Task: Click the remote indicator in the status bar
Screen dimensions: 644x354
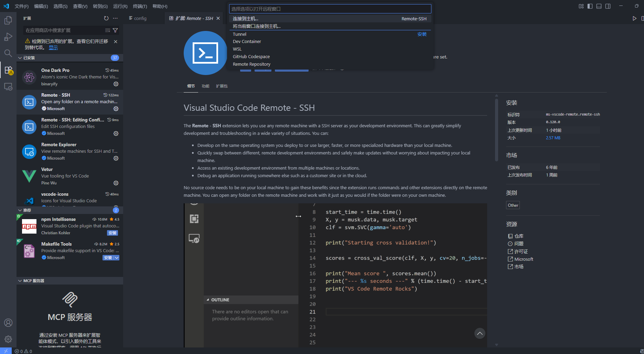Action: (6, 351)
